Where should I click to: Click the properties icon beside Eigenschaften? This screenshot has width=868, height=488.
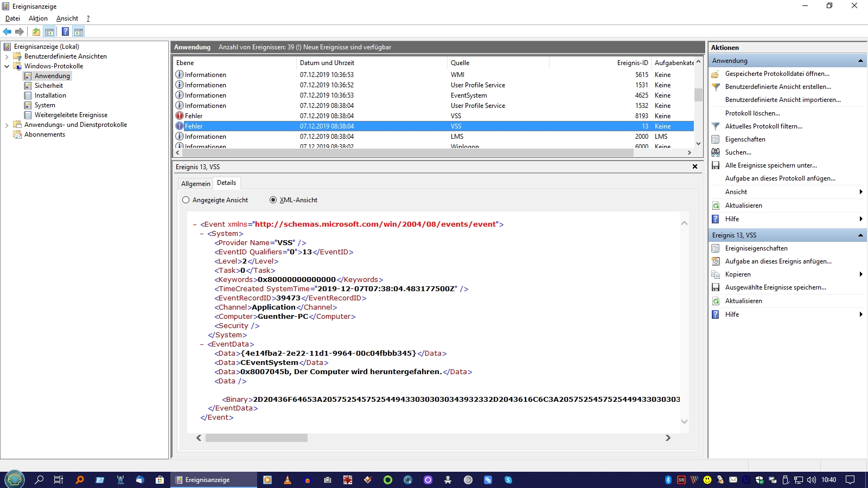point(716,139)
